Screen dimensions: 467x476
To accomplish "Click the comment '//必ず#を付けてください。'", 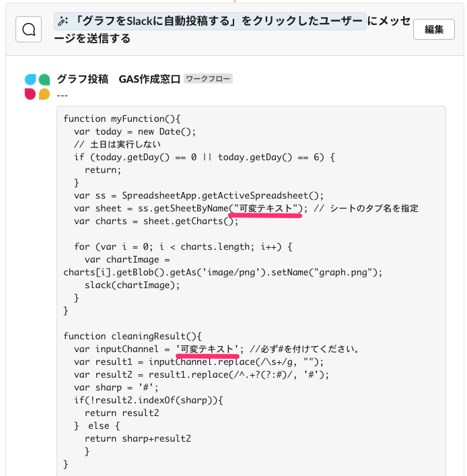I will (x=305, y=349).
